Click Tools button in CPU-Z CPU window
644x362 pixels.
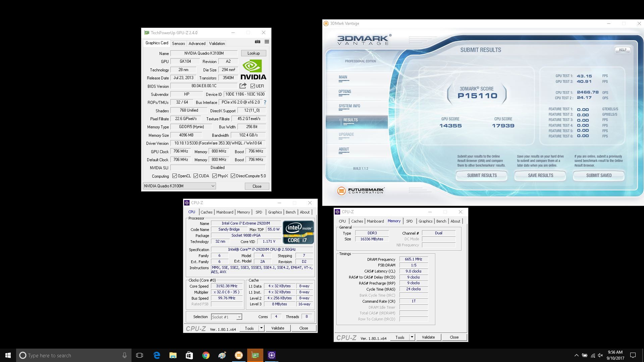pos(249,328)
